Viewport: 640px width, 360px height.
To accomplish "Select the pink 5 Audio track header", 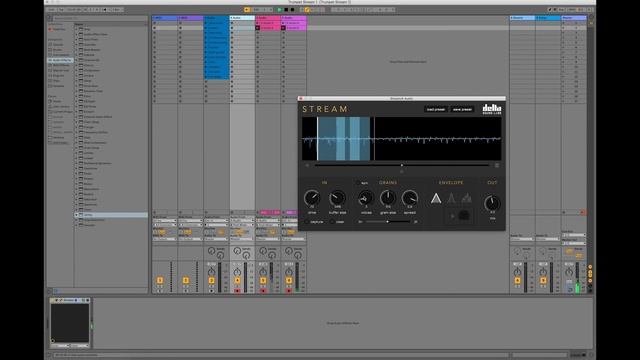I will (x=268, y=18).
